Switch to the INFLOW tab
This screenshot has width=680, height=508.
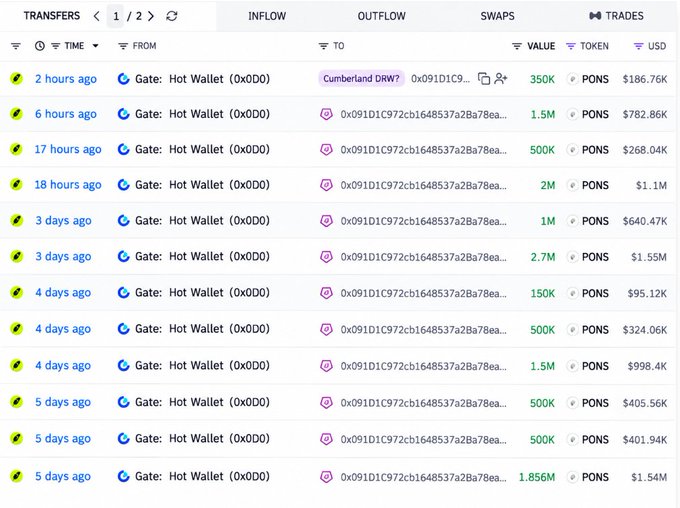tap(267, 16)
